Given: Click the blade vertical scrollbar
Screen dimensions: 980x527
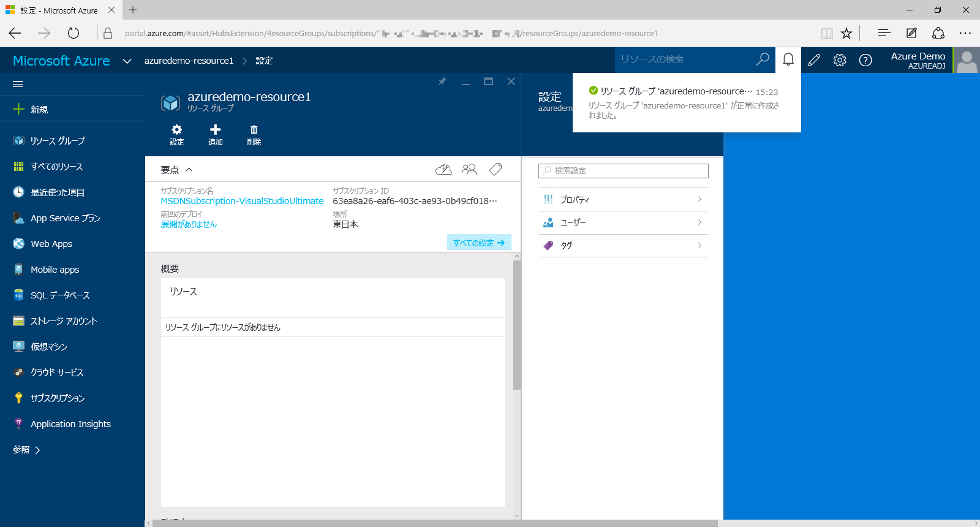Looking at the screenshot, I should pyautogui.click(x=517, y=325).
